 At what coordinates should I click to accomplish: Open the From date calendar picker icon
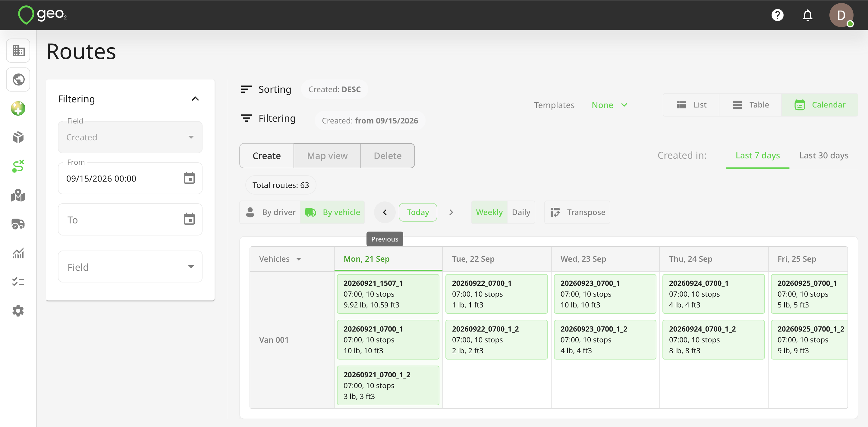coord(189,178)
